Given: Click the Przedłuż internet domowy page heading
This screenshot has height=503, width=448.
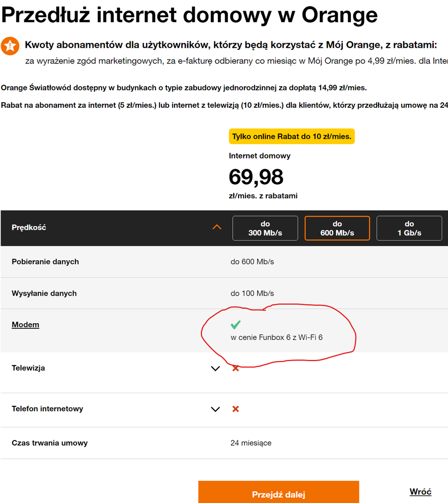Looking at the screenshot, I should [189, 15].
